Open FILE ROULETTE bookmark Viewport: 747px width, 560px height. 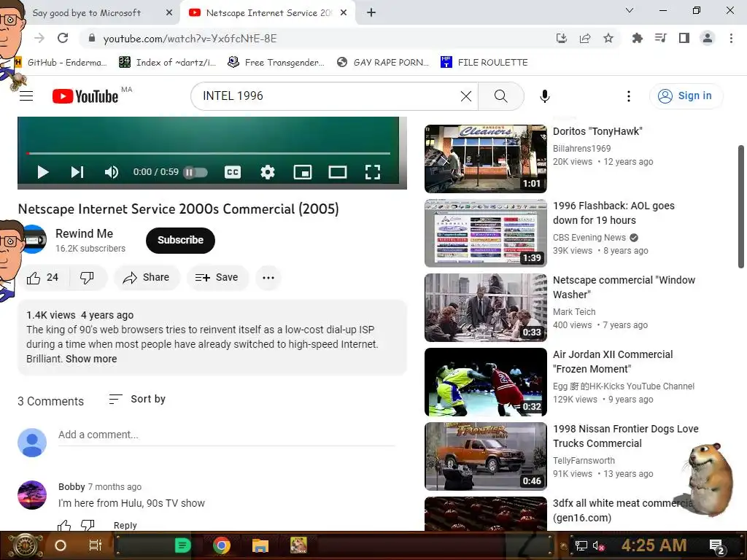[x=484, y=63]
